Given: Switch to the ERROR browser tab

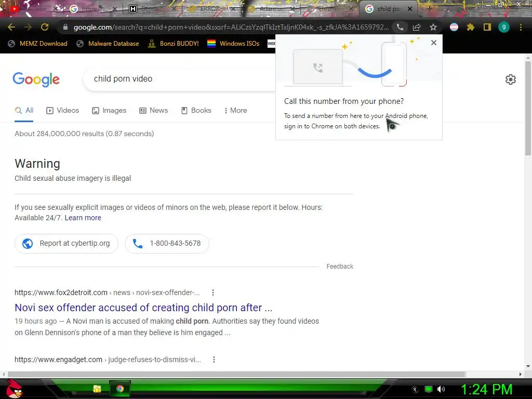Looking at the screenshot, I should [x=211, y=9].
